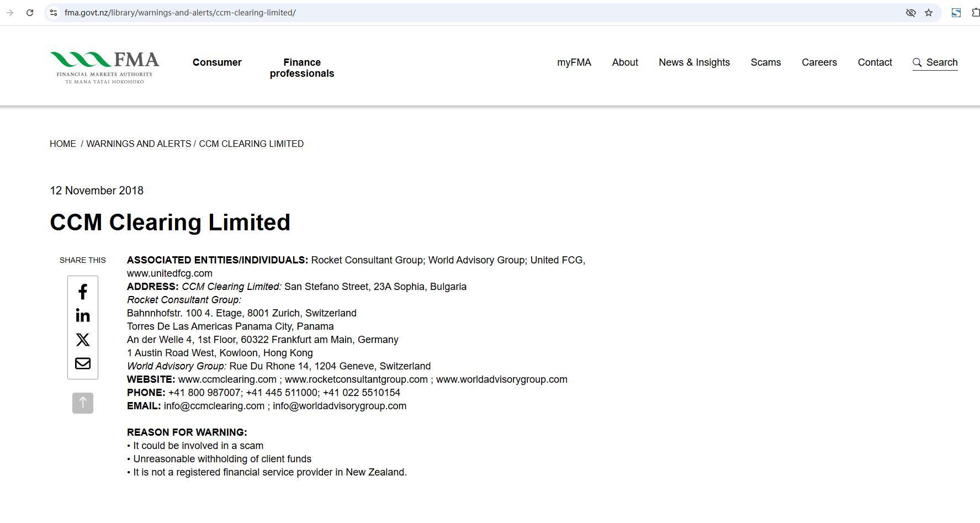
Task: Open the Consumer menu
Action: pos(217,62)
